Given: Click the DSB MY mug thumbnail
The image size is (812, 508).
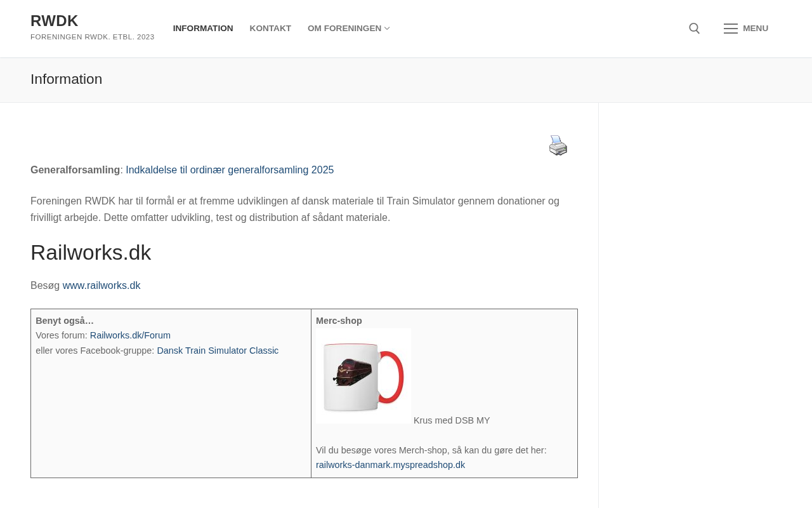Looking at the screenshot, I should coord(363,376).
